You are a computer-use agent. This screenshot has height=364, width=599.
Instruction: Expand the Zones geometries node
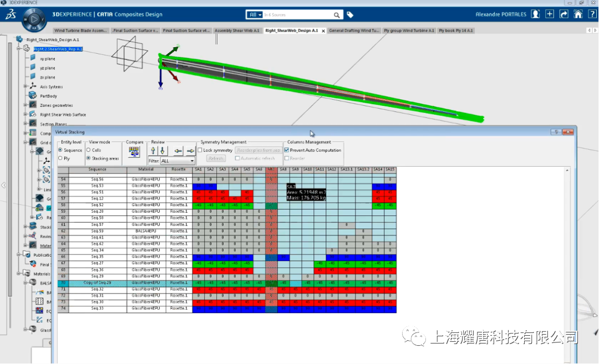point(25,105)
